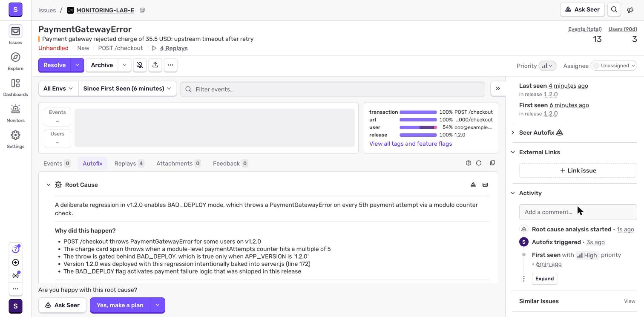Image resolution: width=644 pixels, height=317 pixels.
Task: Click the Seer icon in Root Cause header
Action: (x=473, y=185)
